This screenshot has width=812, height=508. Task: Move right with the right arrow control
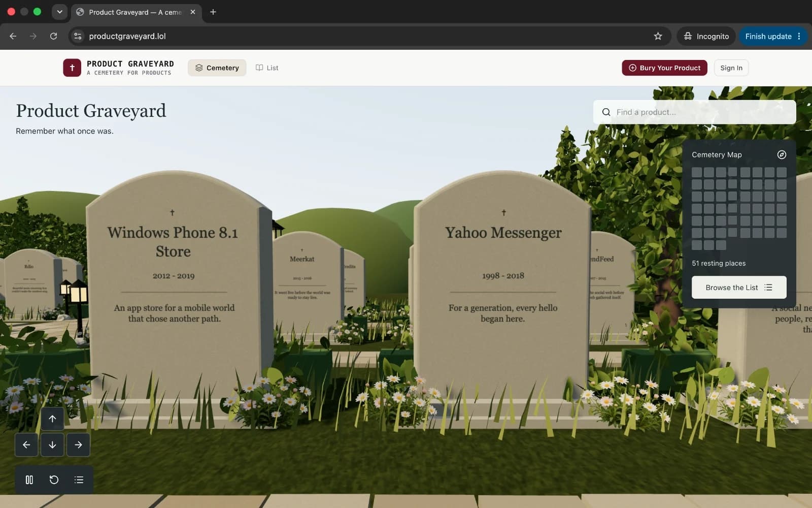[78, 444]
